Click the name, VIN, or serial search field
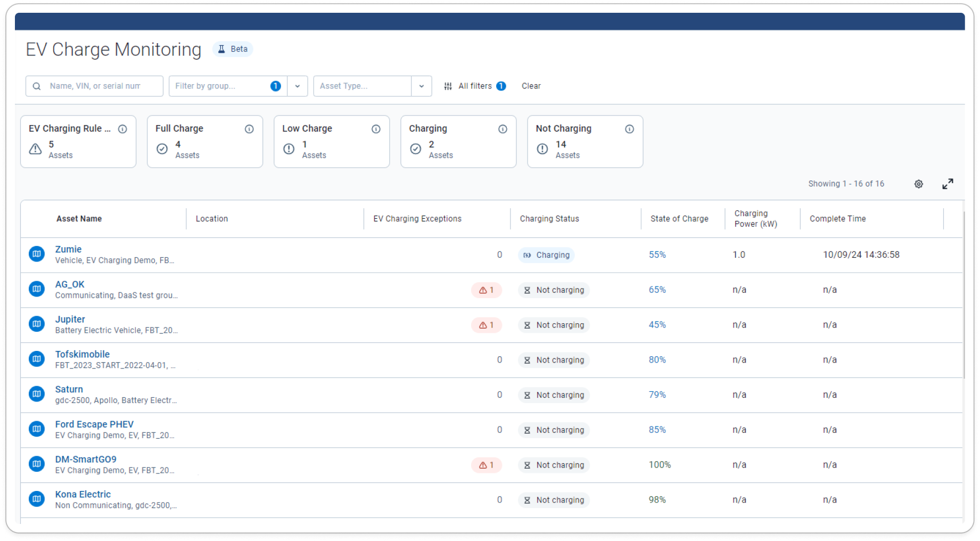 (95, 86)
